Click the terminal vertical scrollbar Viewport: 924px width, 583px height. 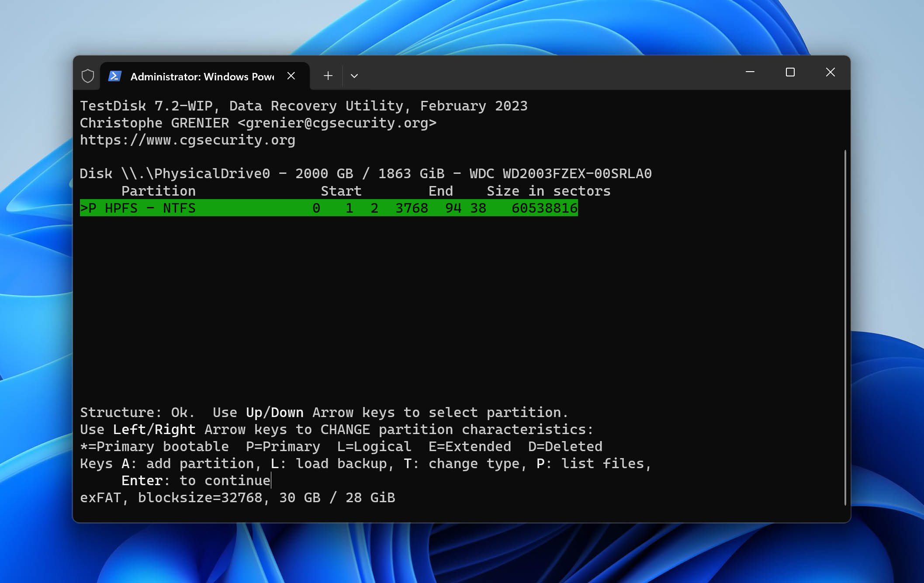point(845,328)
